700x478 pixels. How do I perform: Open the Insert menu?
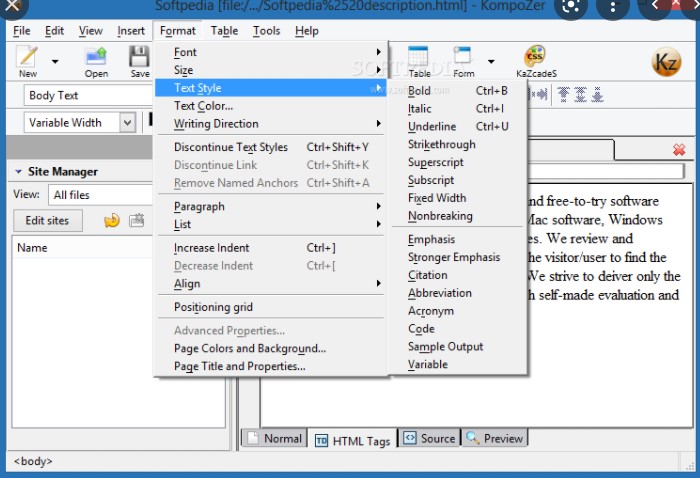click(131, 31)
